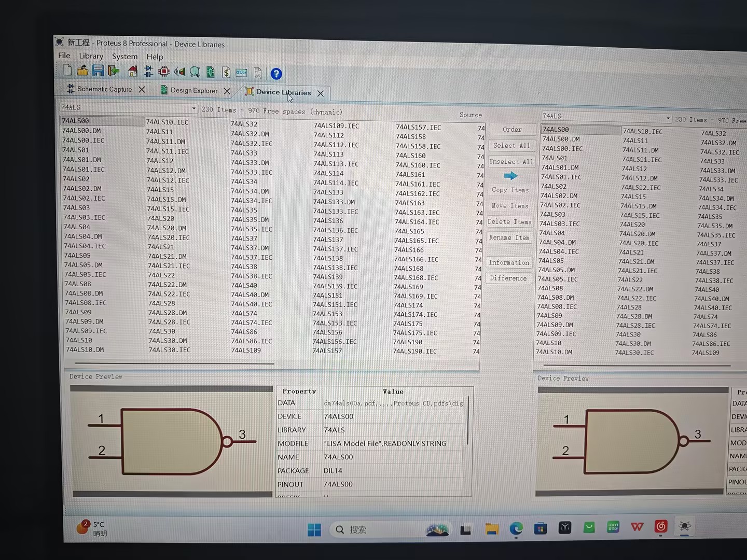The width and height of the screenshot is (747, 560).
Task: Open the Microsoft Store taskbar icon
Action: 541,528
